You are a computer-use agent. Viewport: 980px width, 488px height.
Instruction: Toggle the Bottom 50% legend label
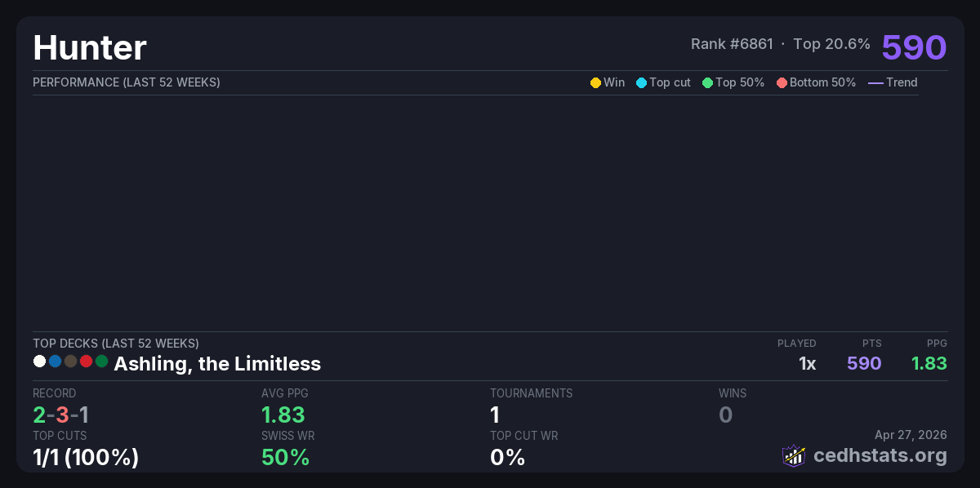822,82
